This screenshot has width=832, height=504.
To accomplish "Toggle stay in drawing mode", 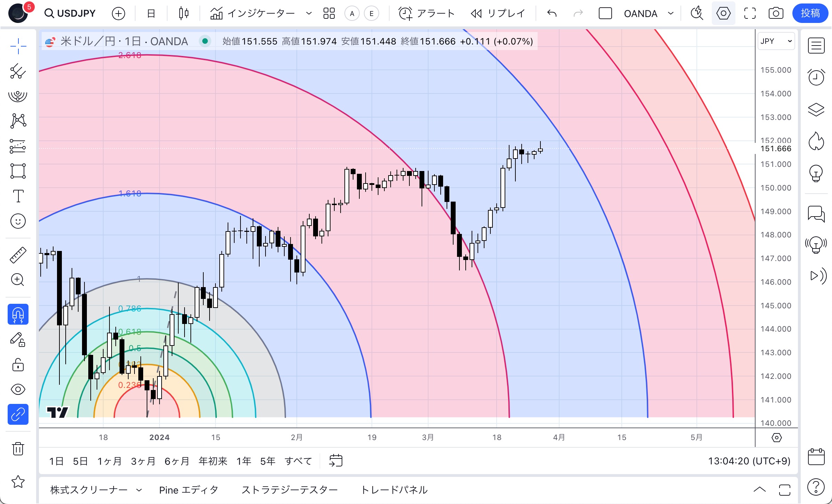I will (18, 340).
